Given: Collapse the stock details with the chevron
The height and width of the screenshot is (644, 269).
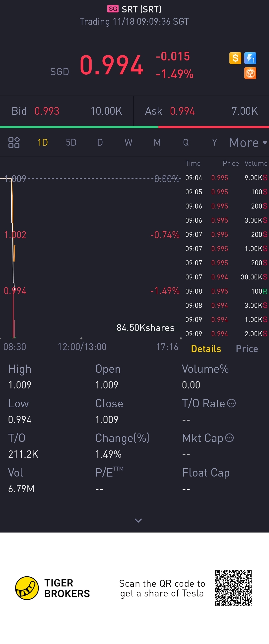Looking at the screenshot, I should click(x=138, y=520).
